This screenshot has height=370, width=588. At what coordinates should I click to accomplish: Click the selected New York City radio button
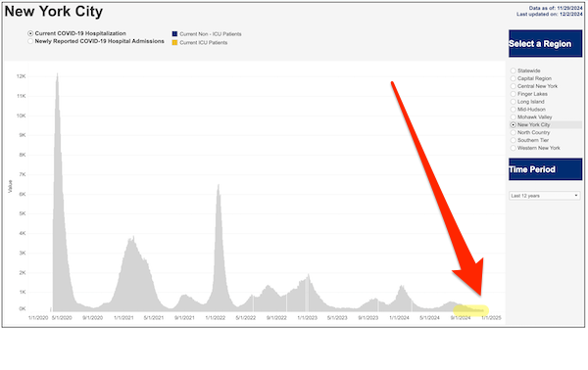[513, 124]
